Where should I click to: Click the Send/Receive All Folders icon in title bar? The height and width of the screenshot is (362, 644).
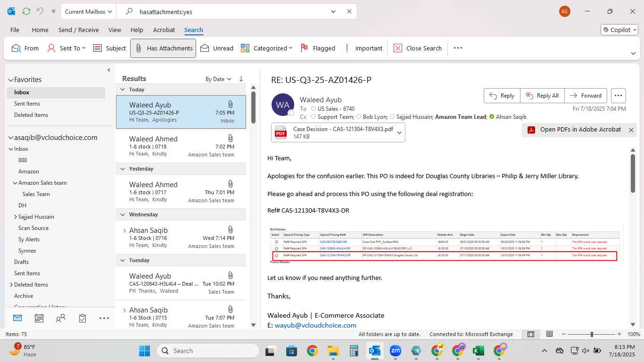pos(26,11)
